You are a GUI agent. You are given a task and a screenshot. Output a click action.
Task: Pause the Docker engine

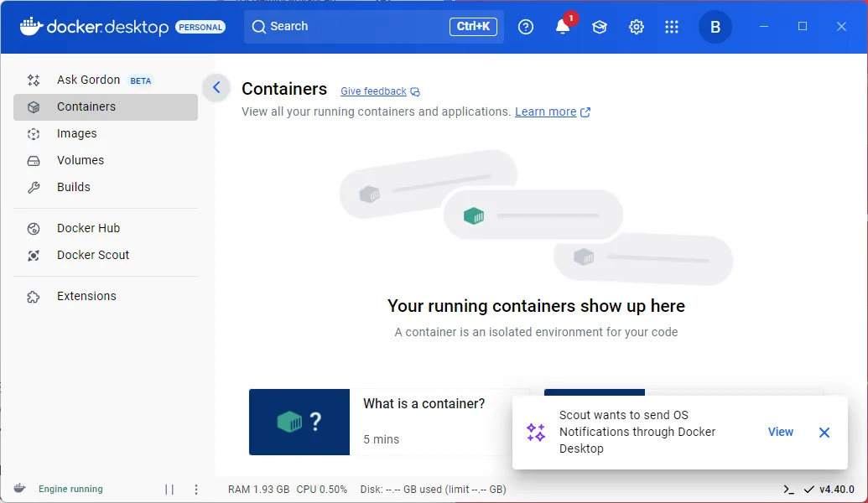169,489
